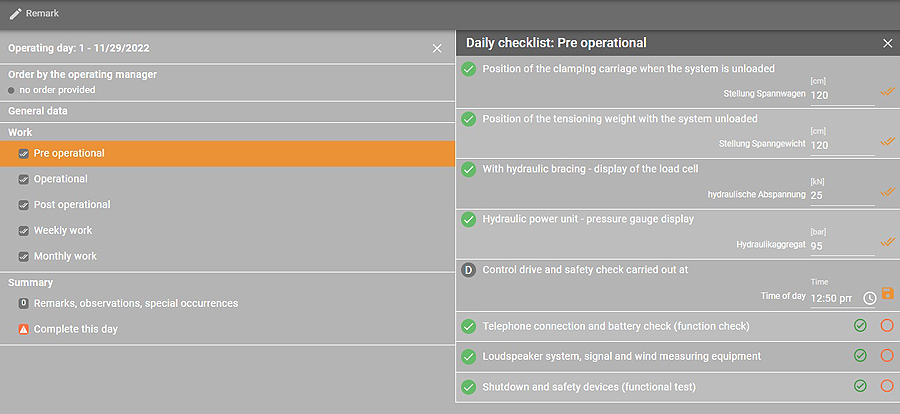Mark Shutdown and safety devices as not OK
The image size is (900, 414).
click(887, 386)
